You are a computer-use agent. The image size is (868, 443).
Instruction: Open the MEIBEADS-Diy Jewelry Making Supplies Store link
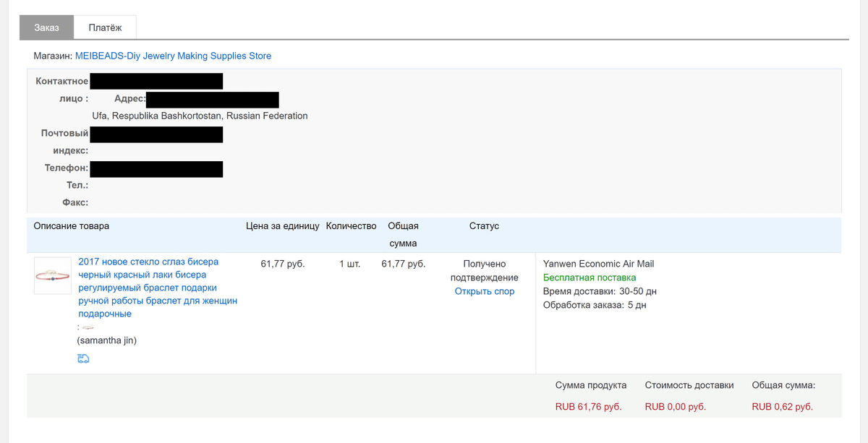(173, 56)
